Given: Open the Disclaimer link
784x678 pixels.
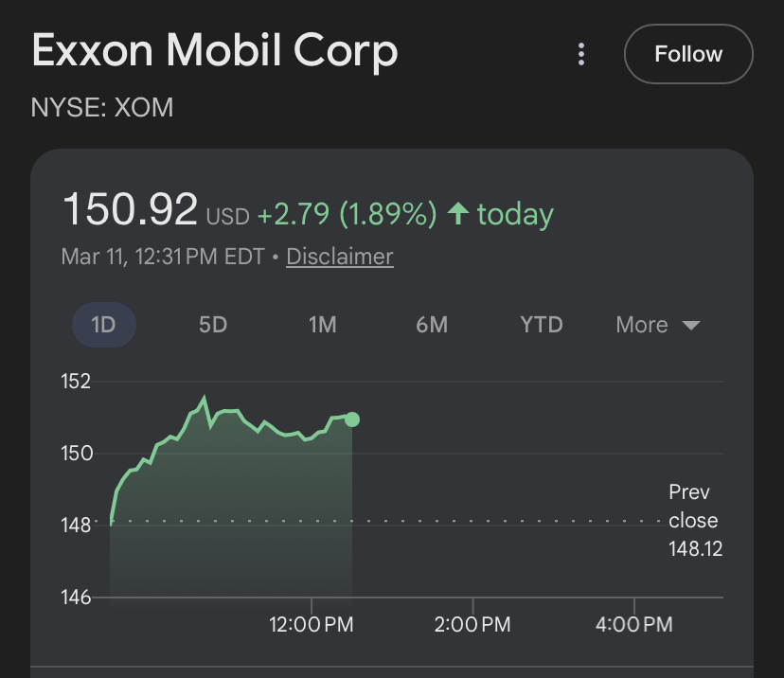Looking at the screenshot, I should (x=339, y=257).
